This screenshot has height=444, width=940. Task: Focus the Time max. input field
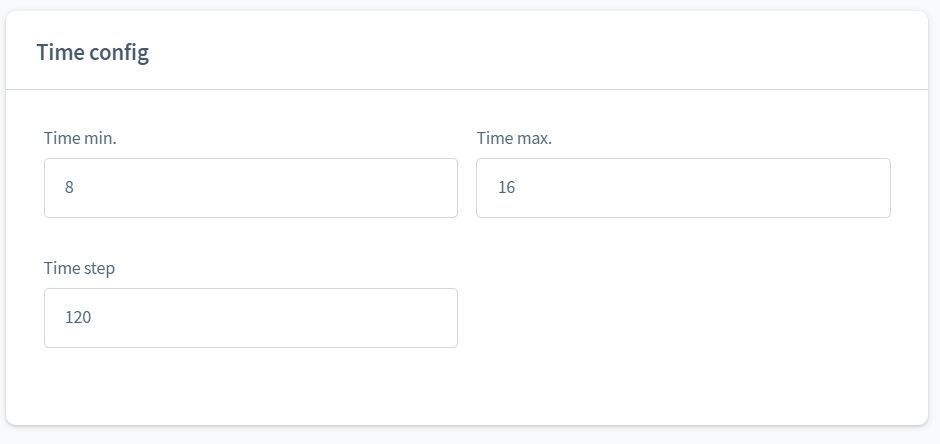coord(682,188)
